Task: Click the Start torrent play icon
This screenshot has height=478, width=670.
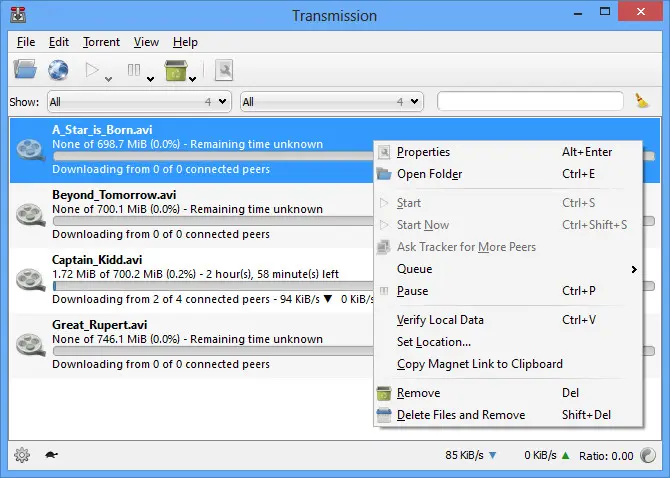Action: [x=92, y=70]
